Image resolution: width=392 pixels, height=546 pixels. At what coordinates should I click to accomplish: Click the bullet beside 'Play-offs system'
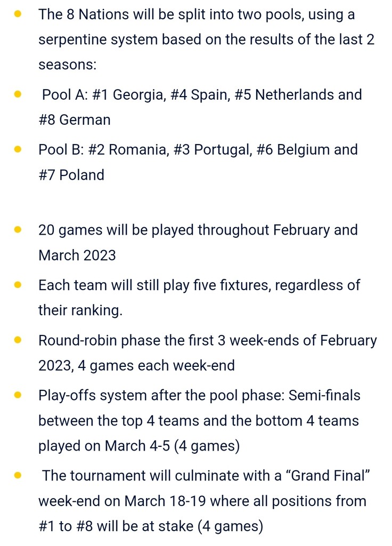(18, 395)
